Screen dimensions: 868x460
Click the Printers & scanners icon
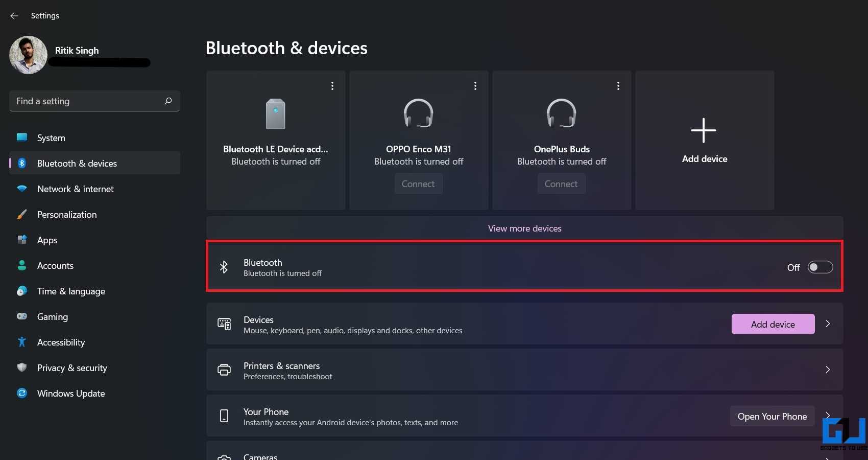coord(224,370)
